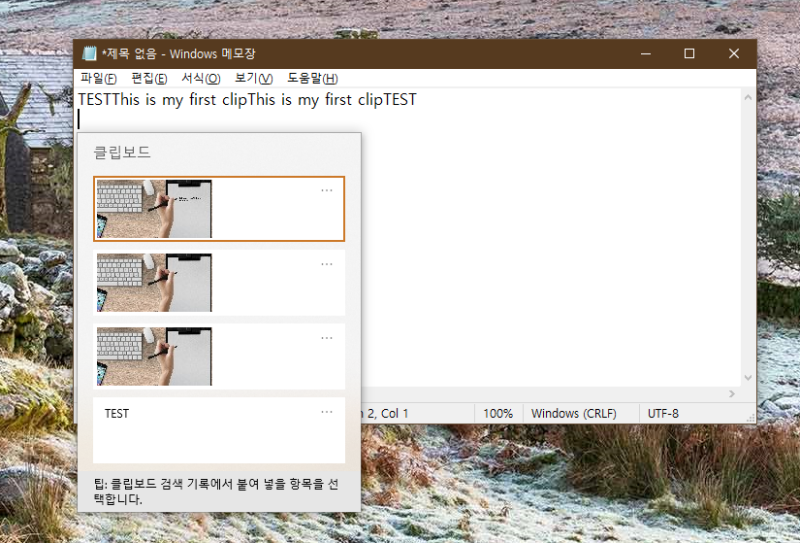Open more options for TEST clipboard entry
The height and width of the screenshot is (543, 800).
point(327,412)
